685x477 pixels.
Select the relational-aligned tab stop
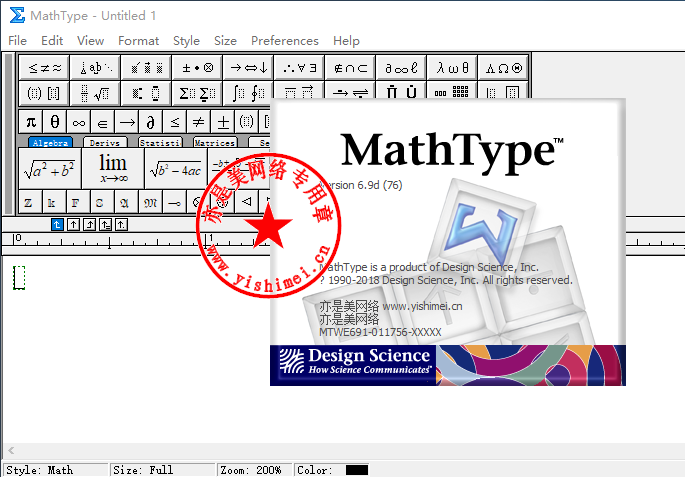(x=105, y=225)
